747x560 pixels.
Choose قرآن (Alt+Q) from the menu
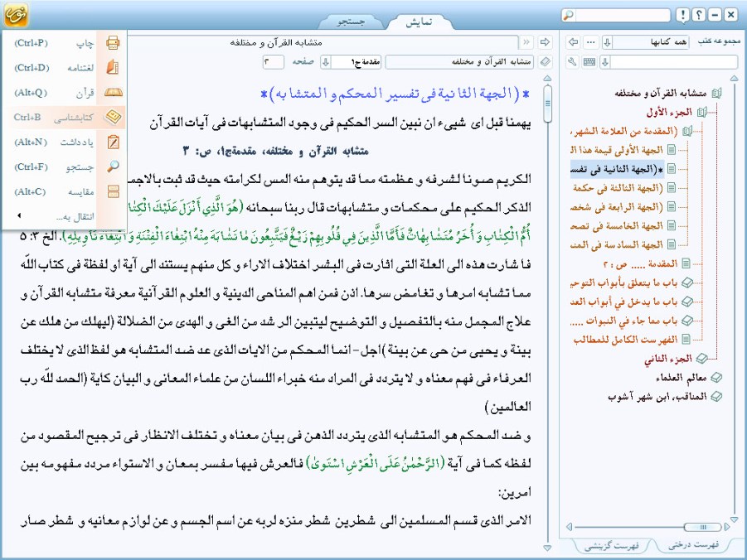[x=65, y=93]
